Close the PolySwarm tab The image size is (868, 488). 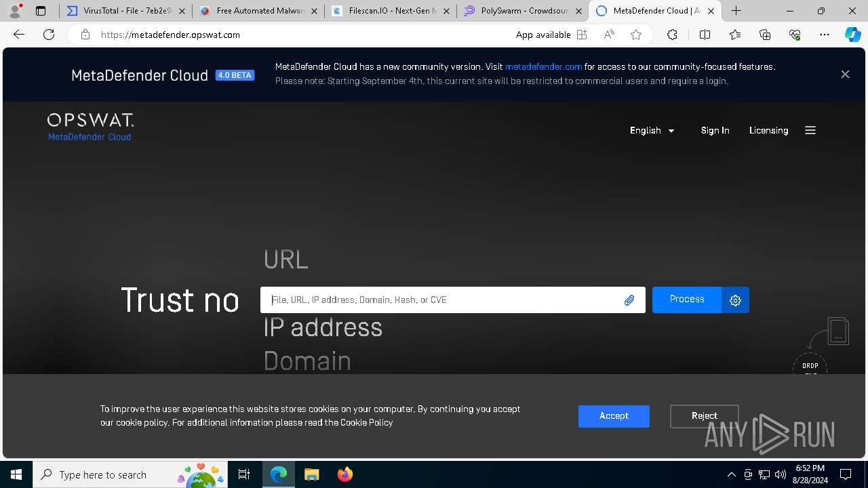[578, 12]
